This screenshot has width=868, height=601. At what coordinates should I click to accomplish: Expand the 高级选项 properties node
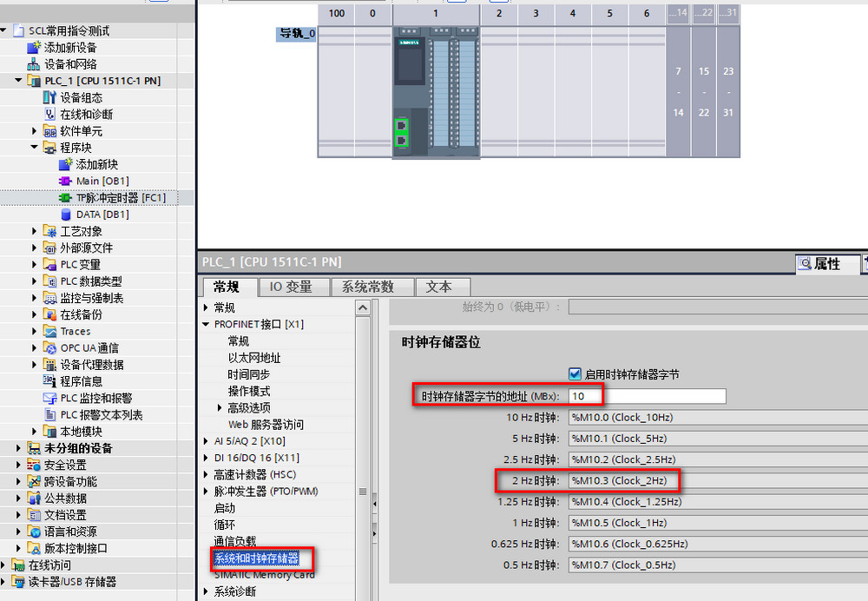pos(220,407)
